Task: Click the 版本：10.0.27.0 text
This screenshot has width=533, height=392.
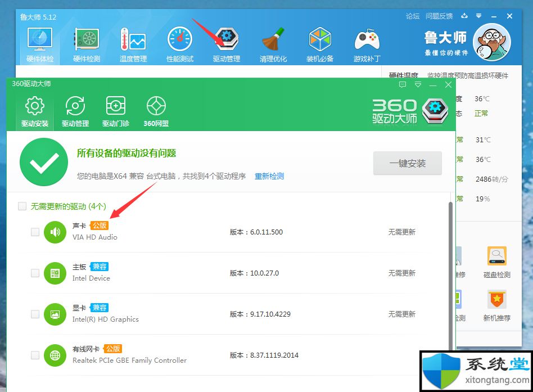Action: 254,273
